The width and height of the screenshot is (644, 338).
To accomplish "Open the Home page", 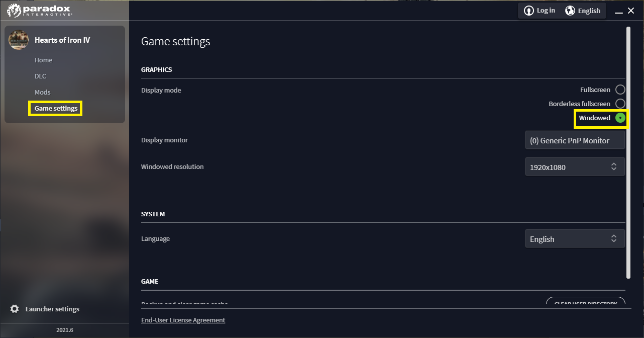I will point(43,60).
